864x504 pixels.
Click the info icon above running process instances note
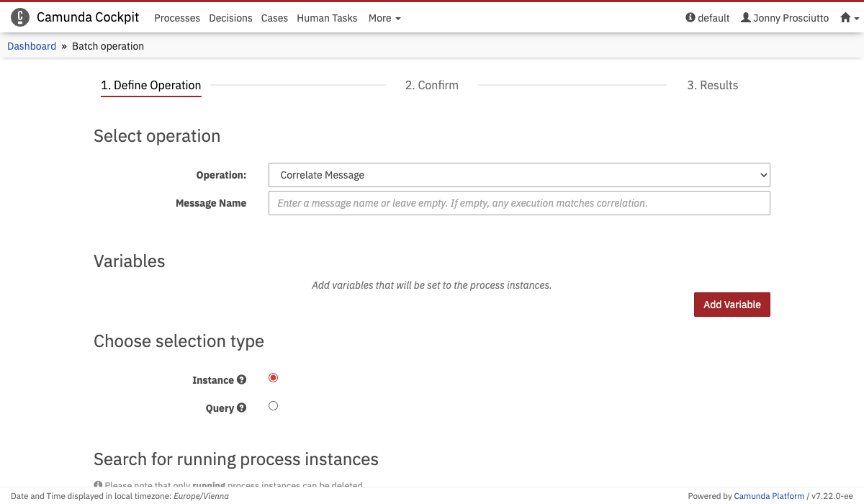pos(97,483)
